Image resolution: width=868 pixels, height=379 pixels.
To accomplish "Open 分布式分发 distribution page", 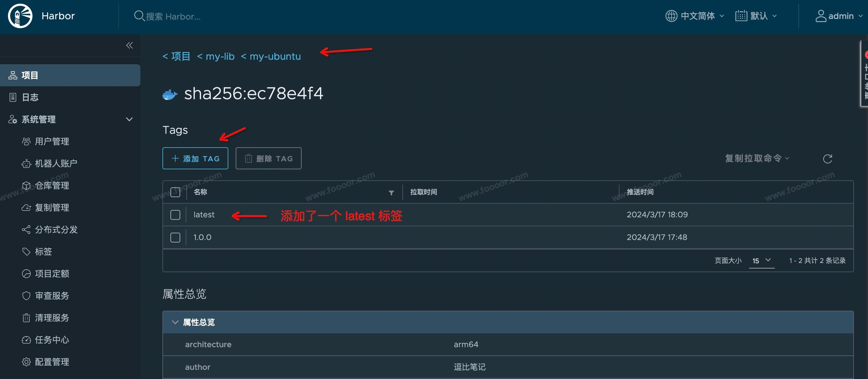I will (x=56, y=230).
